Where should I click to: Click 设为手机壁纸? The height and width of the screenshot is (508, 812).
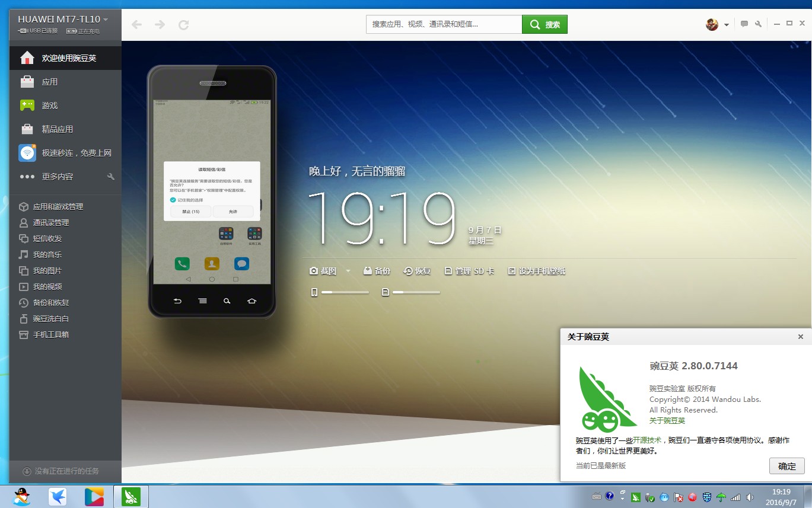537,271
